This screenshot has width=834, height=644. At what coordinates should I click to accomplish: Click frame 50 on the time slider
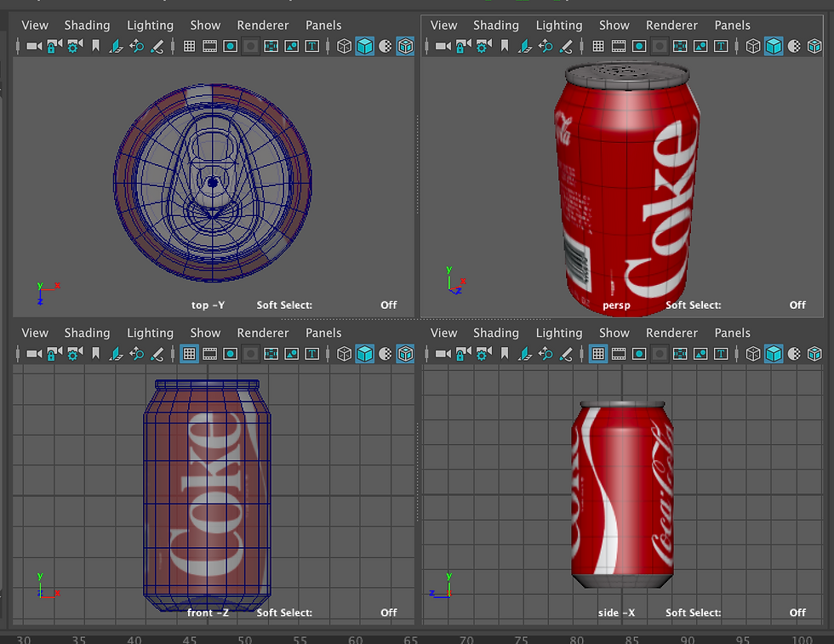245,639
